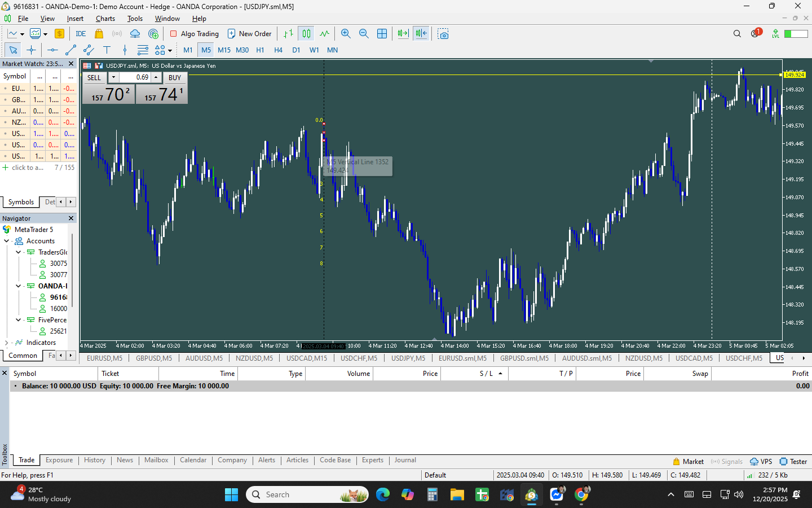Draw a horizontal line object
This screenshot has width=812, height=508.
(x=52, y=50)
